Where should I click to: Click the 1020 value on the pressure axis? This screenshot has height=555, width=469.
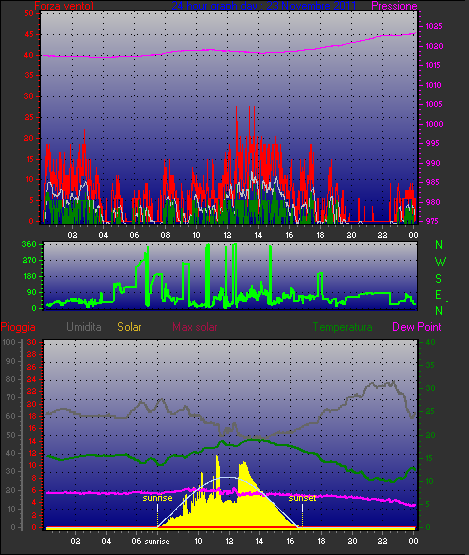[x=434, y=46]
